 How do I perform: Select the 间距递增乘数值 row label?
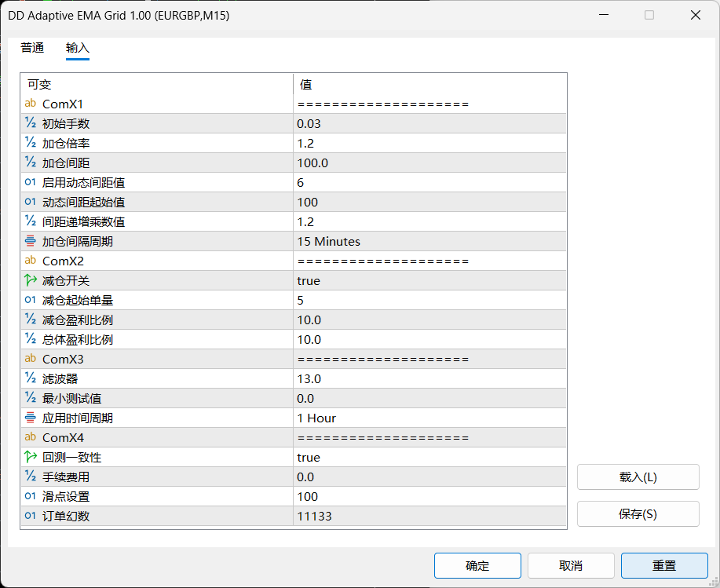83,221
